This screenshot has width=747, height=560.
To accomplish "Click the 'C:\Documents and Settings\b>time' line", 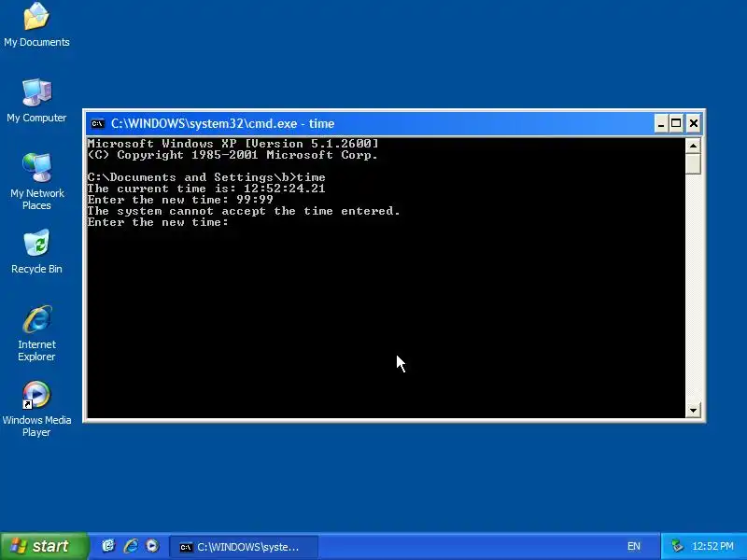I will [206, 177].
